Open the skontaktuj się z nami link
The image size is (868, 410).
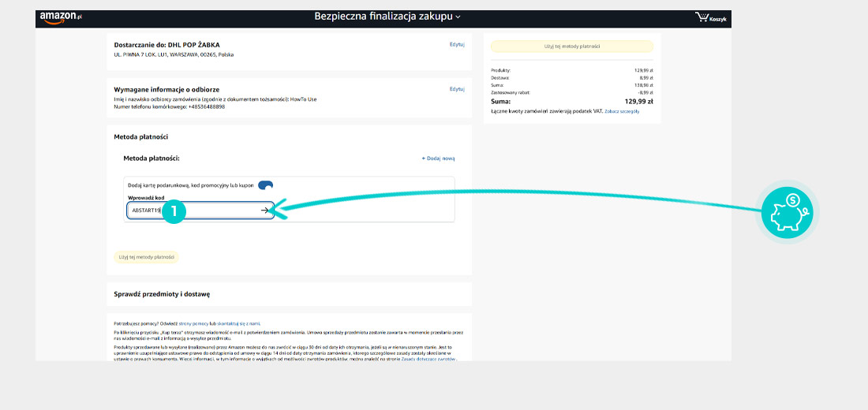point(238,323)
